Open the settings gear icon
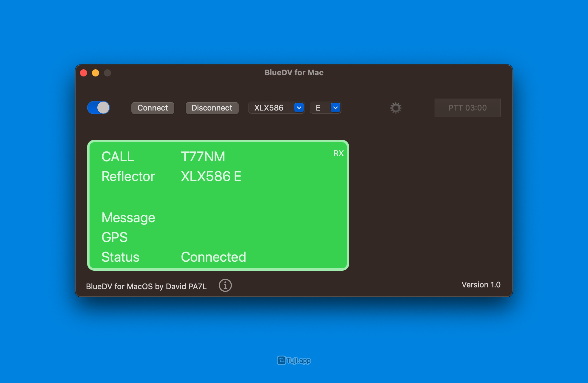The image size is (588, 383). tap(395, 108)
